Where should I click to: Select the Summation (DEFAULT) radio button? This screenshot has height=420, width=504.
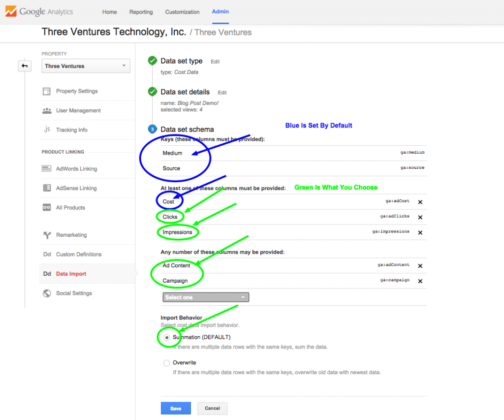coord(166,337)
